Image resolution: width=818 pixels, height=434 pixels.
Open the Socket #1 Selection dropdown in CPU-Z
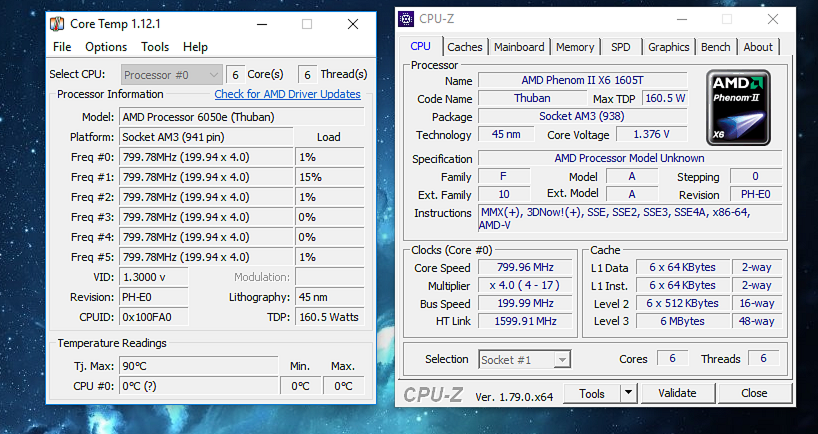(x=525, y=360)
